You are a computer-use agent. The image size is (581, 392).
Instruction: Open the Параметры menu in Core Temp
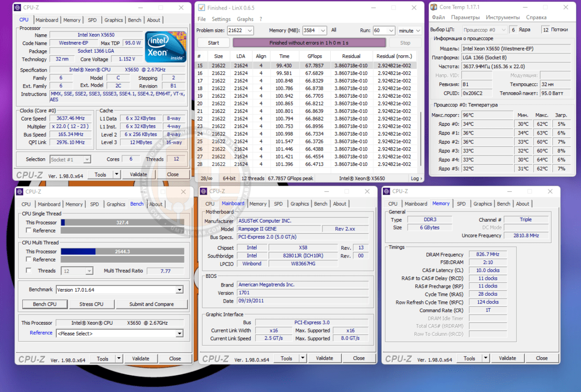point(465,17)
